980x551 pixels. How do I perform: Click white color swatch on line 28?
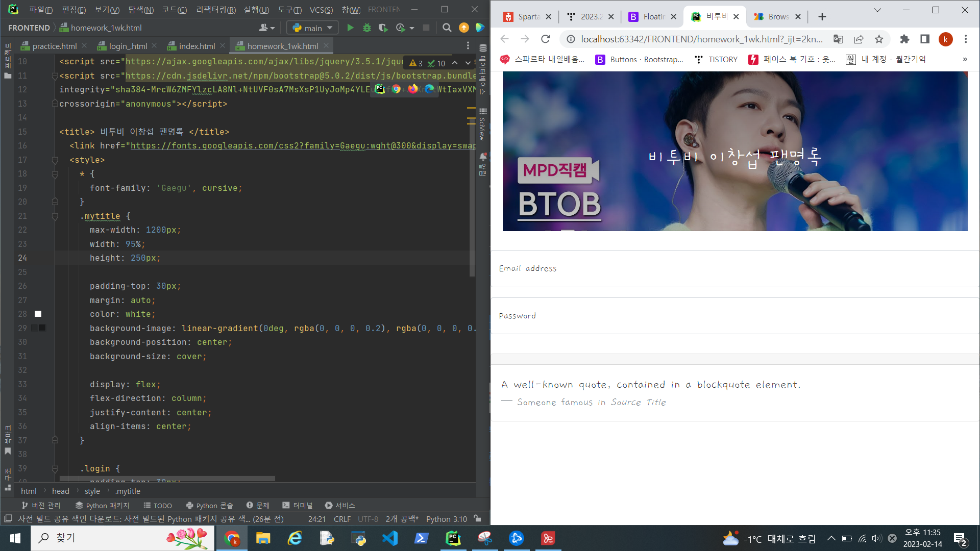tap(38, 314)
